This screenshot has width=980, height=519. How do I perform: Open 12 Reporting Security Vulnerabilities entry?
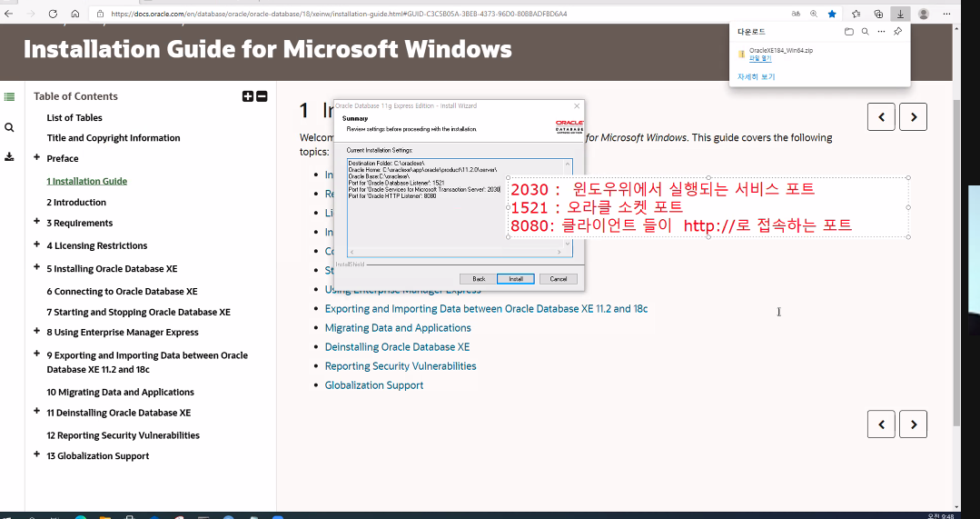coord(124,435)
